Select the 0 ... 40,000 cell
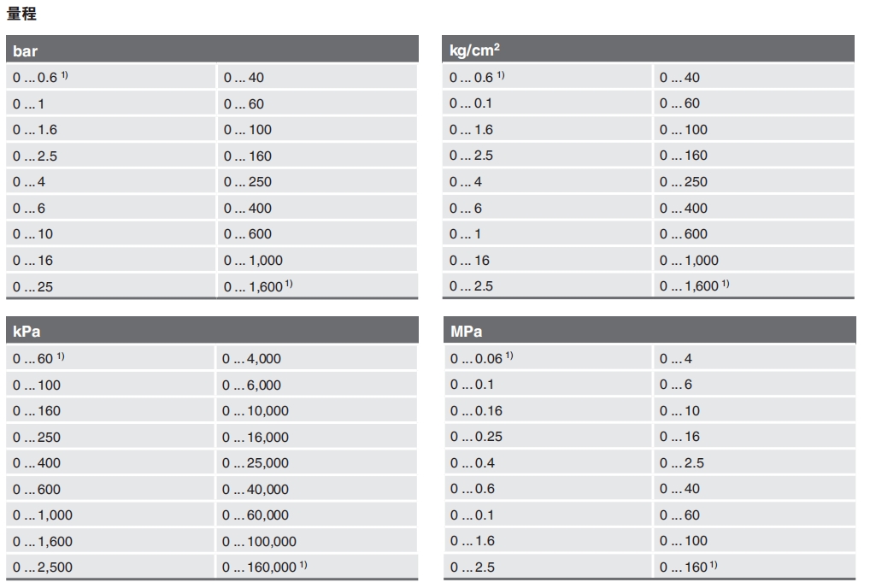 coord(256,489)
